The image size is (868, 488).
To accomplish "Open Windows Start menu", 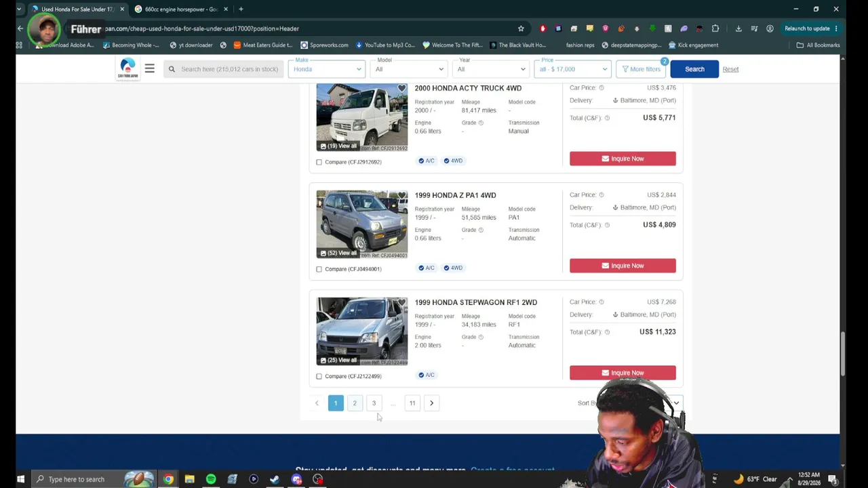I will 20,479.
